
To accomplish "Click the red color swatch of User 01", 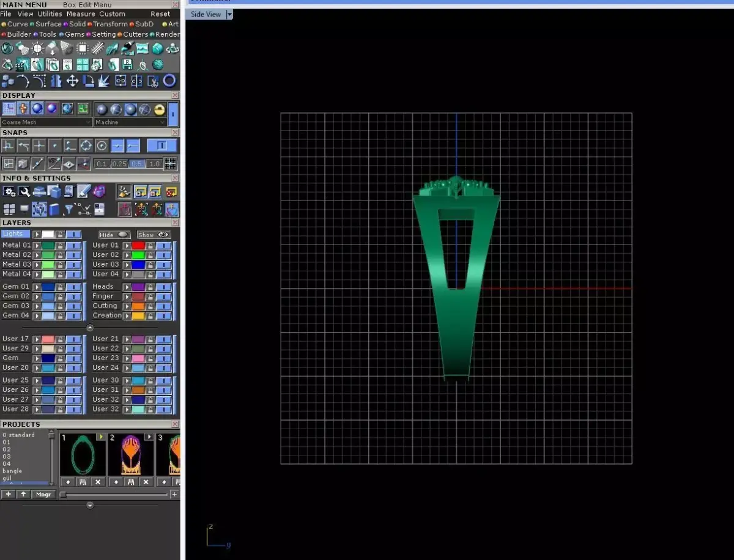I will pyautogui.click(x=138, y=246).
